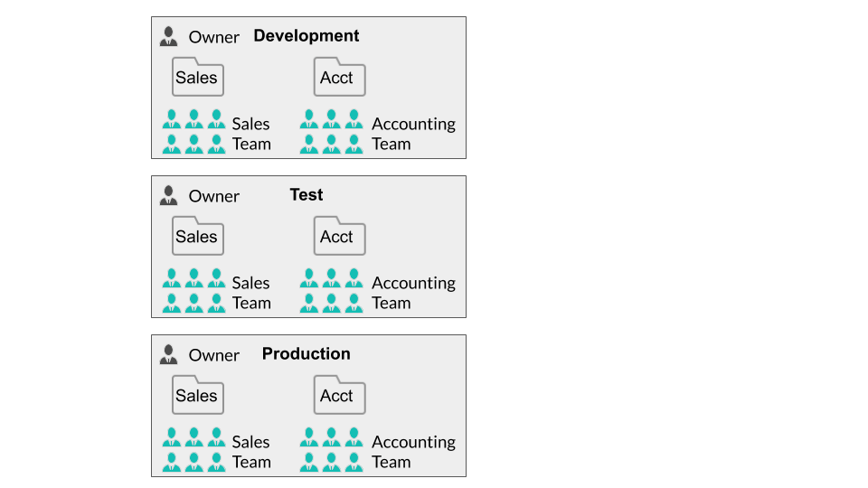
Task: Click the Development heading text
Action: pyautogui.click(x=306, y=36)
